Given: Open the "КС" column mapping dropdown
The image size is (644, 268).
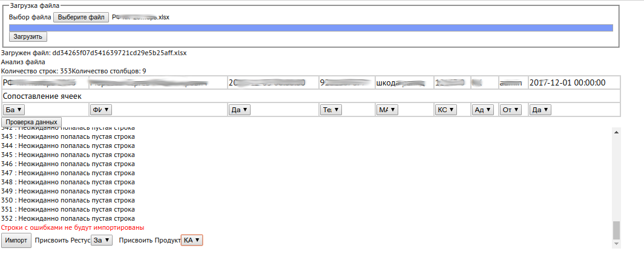Looking at the screenshot, I should tap(445, 110).
